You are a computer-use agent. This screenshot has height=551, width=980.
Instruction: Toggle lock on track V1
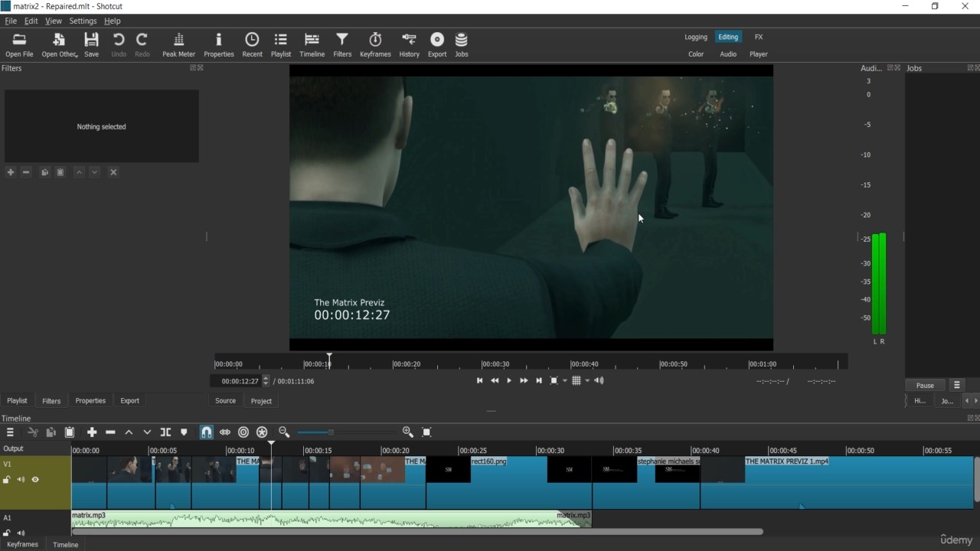7,480
